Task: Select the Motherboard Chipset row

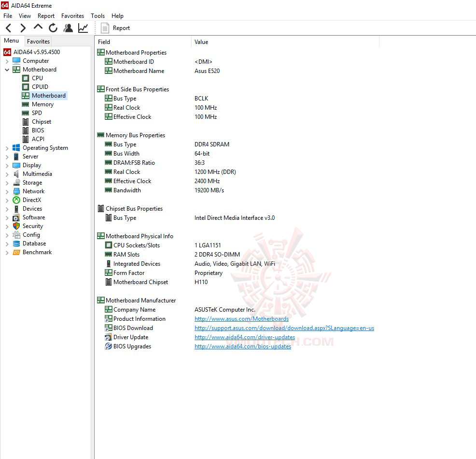Action: coord(238,282)
